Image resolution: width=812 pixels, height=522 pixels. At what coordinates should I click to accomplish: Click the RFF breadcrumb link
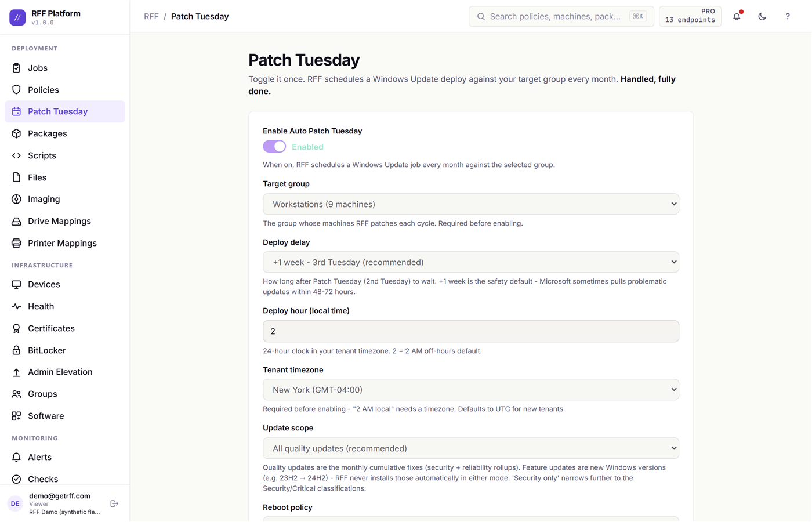(151, 16)
